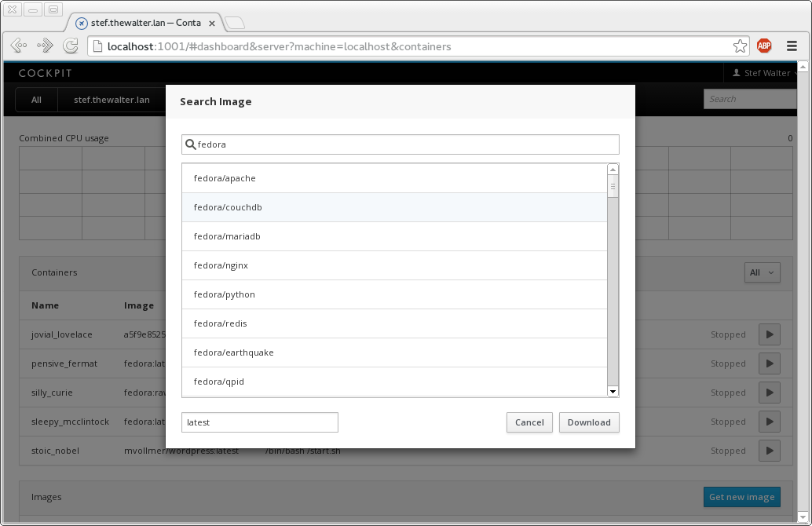812x526 pixels.
Task: Click the browser forward arrow button
Action: (x=45, y=46)
